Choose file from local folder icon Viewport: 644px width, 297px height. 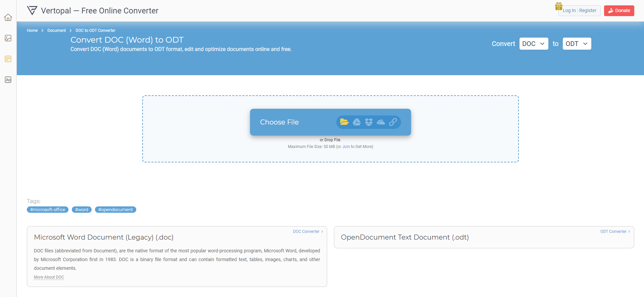(344, 122)
